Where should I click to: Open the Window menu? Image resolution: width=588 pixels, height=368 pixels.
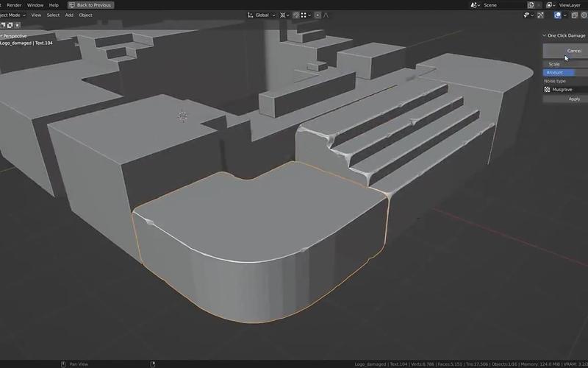pos(35,5)
